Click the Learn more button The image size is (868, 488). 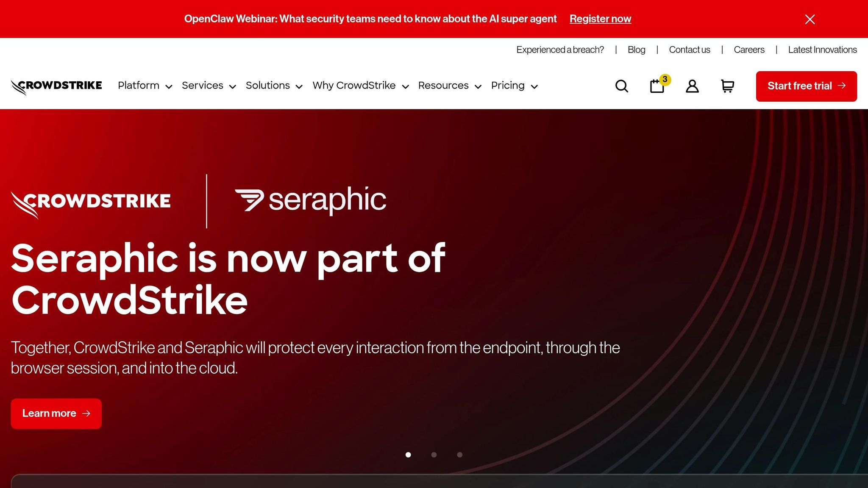point(56,413)
